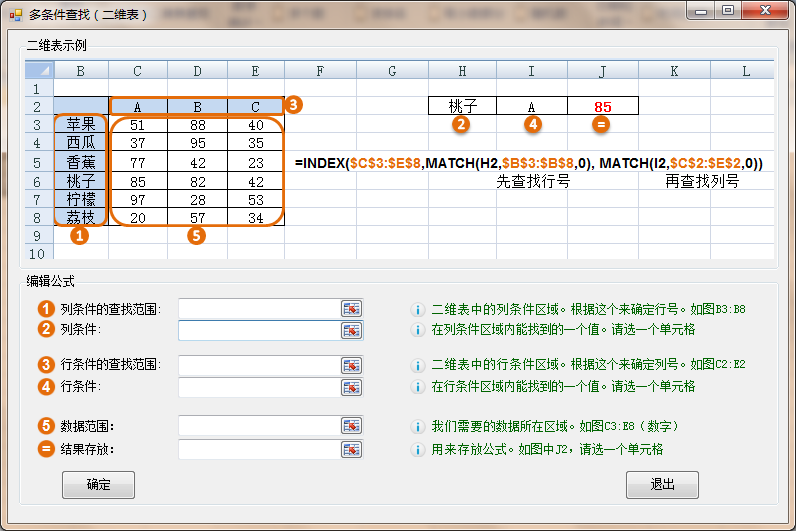This screenshot has width=796, height=531.
Task: Focus the 列条件 input box
Action: point(259,330)
